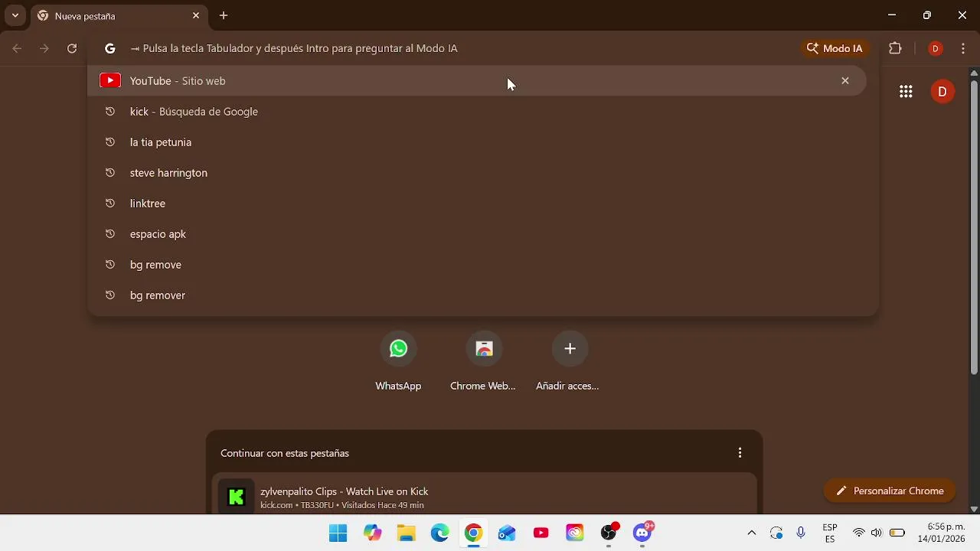Add a shortcut with Añadir acceso
The image size is (980, 551).
(568, 361)
